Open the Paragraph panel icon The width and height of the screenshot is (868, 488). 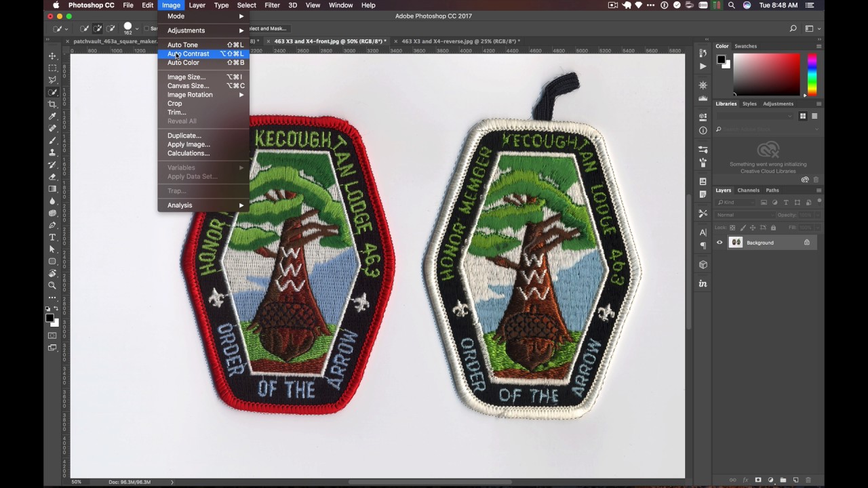703,245
